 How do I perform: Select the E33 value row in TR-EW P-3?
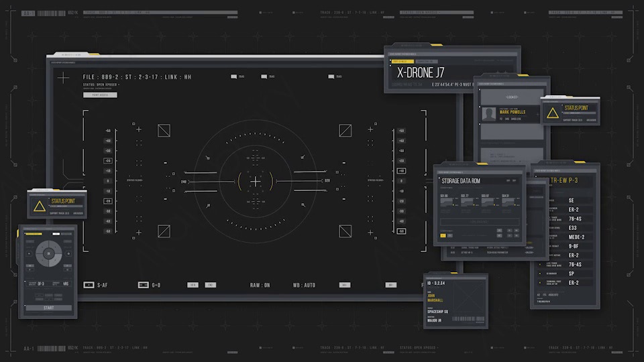[570, 228]
